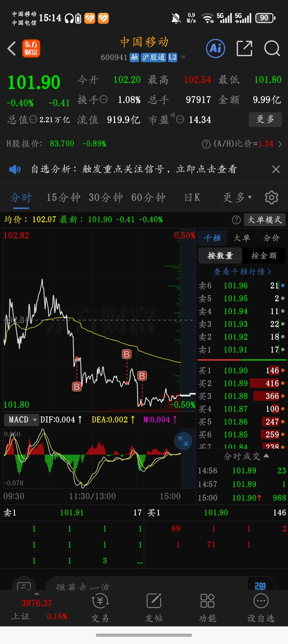Open search with magnifier icon

click(x=272, y=49)
